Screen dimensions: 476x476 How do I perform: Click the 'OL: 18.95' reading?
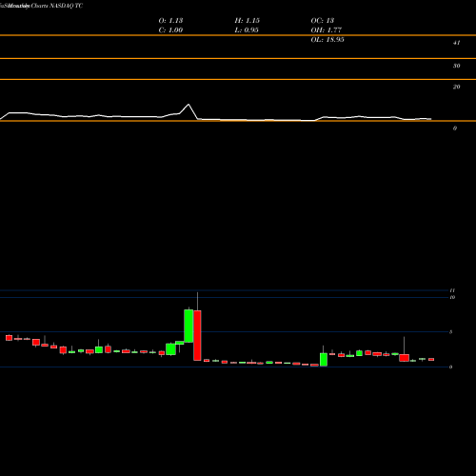(327, 40)
